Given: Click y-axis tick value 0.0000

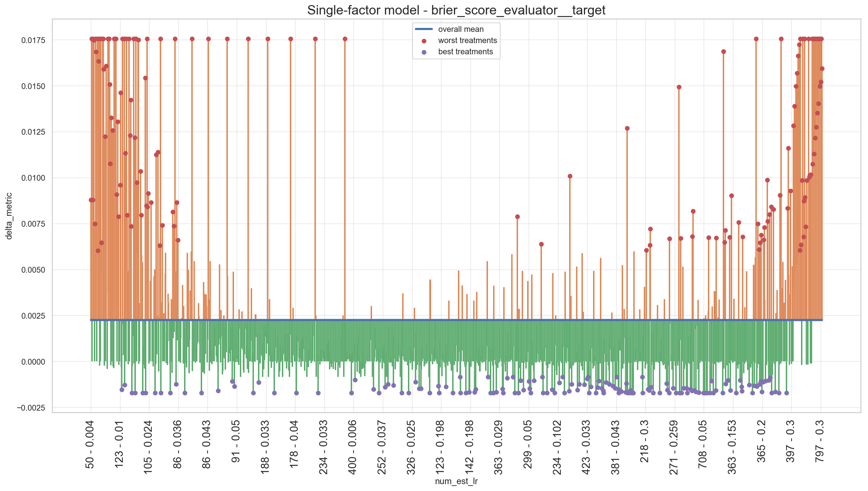Looking at the screenshot, I should point(33,362).
